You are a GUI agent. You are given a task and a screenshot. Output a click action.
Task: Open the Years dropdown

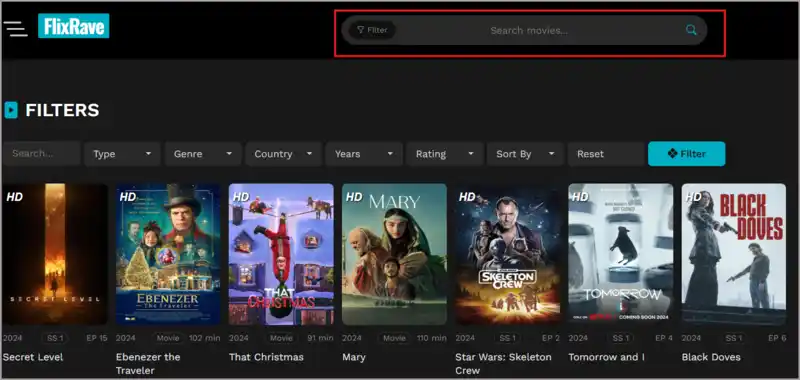coord(364,154)
